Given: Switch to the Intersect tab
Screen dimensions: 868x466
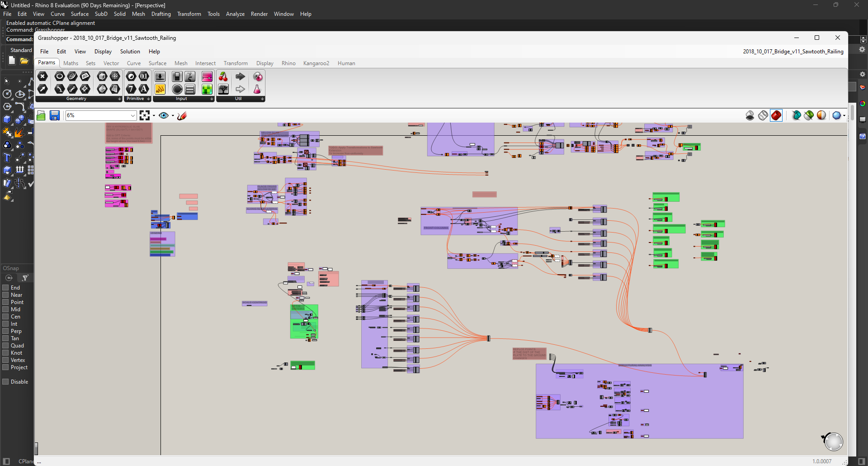Looking at the screenshot, I should point(205,63).
